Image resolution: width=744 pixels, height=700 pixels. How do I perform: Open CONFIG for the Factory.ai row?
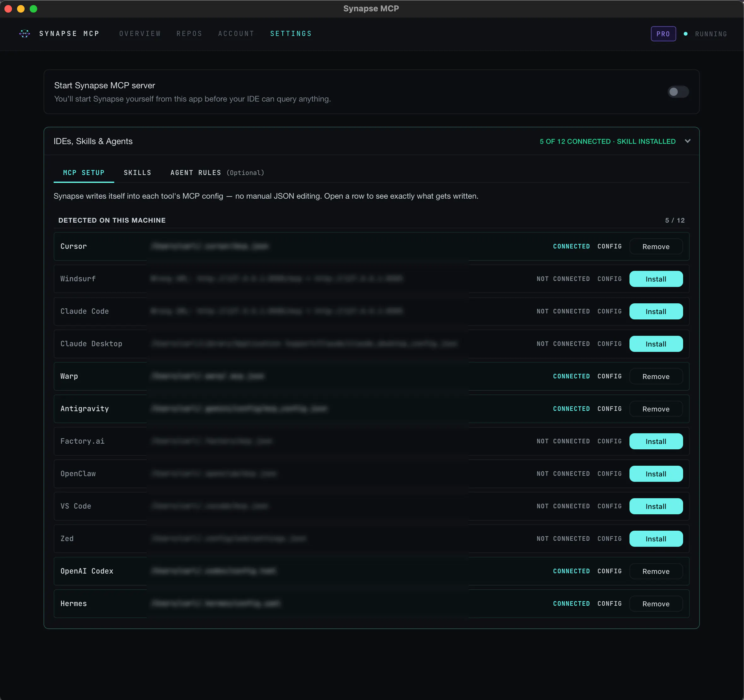pos(609,442)
